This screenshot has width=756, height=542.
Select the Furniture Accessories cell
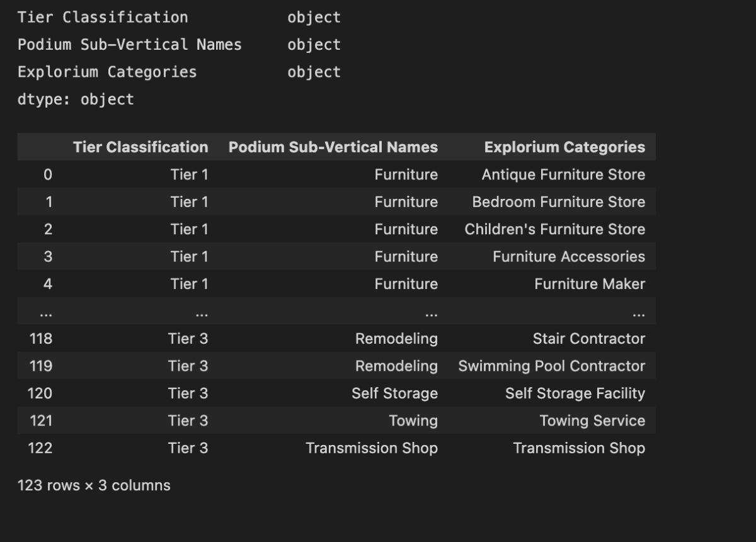[x=568, y=257]
